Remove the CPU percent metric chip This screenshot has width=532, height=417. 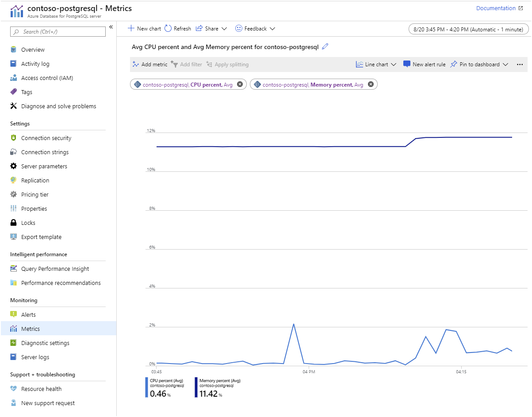coord(240,84)
